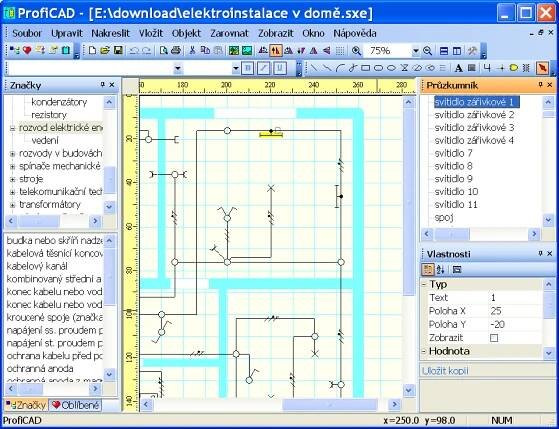
Task: Click the Redo arrow in the toolbar
Action: [x=147, y=51]
